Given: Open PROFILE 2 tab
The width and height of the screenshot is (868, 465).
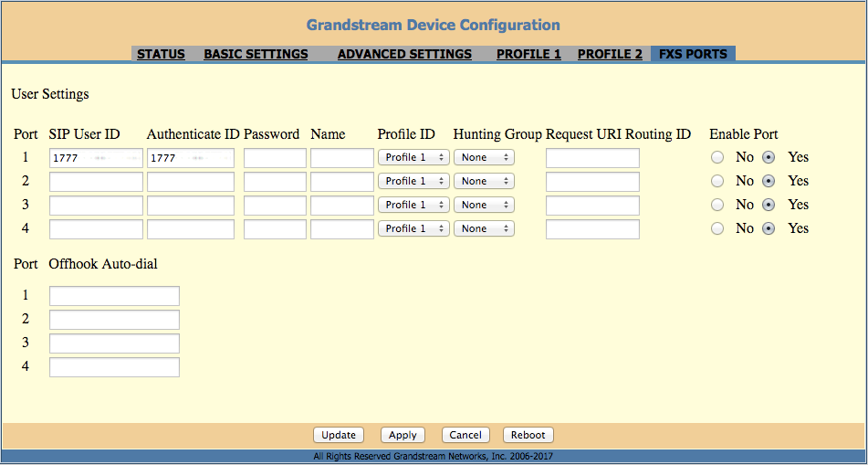Looking at the screenshot, I should click(x=610, y=54).
